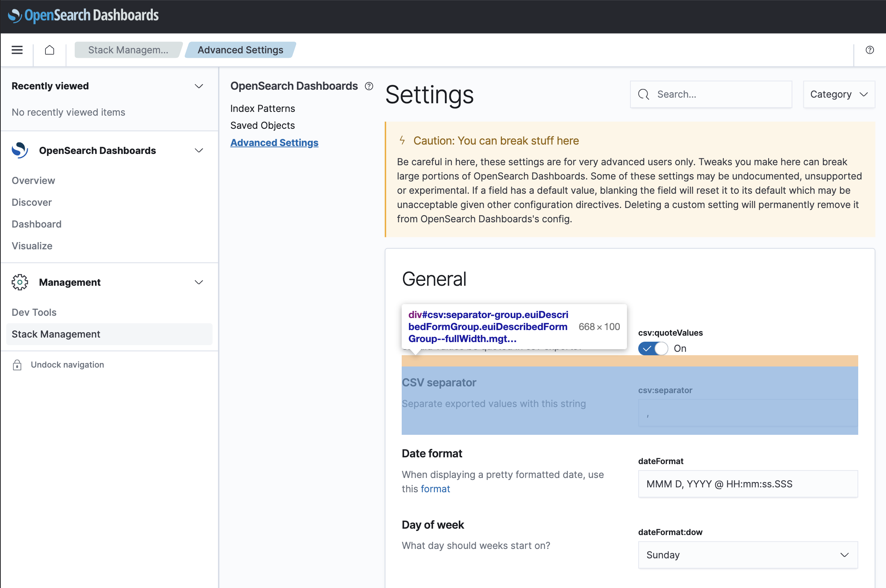Open the hamburger navigation menu
Viewport: 886px width, 588px height.
(17, 50)
